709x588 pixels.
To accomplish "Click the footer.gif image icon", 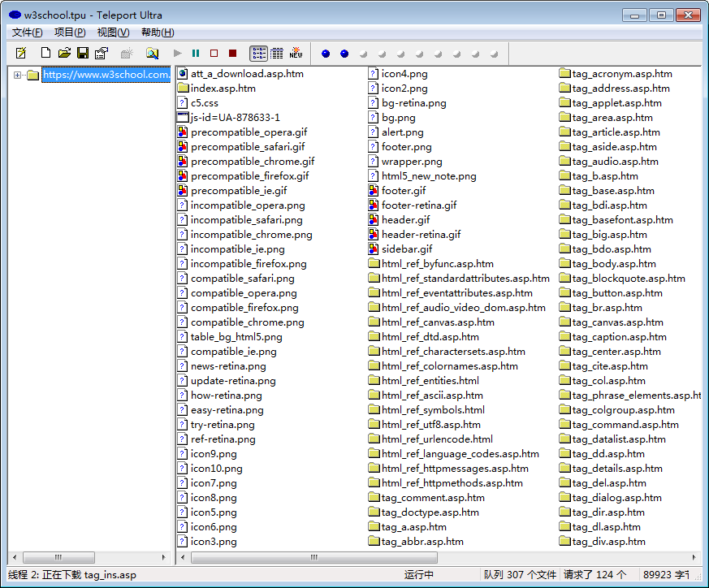I will tap(373, 190).
